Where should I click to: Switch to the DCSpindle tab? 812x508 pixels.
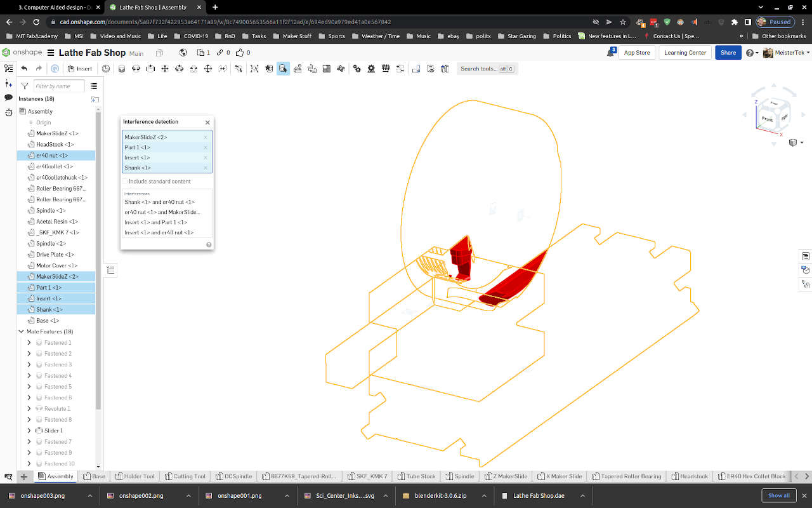coord(234,476)
